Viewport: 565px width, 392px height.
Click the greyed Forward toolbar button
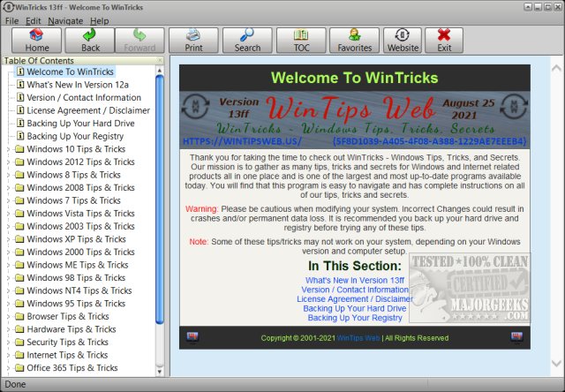(x=139, y=41)
